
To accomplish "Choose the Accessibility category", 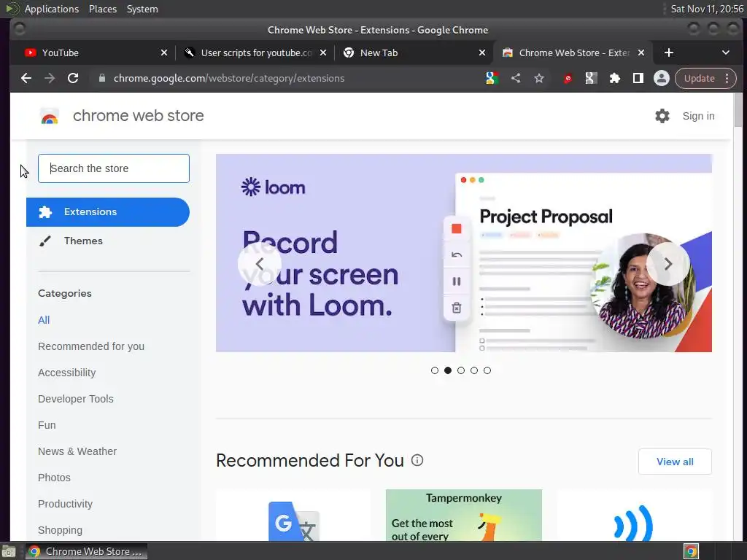I will point(66,373).
